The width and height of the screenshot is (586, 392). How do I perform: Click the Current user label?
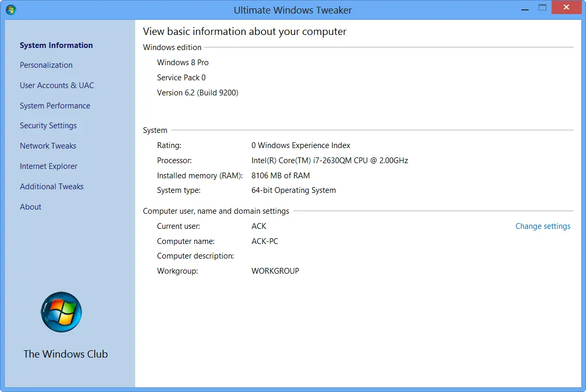178,226
